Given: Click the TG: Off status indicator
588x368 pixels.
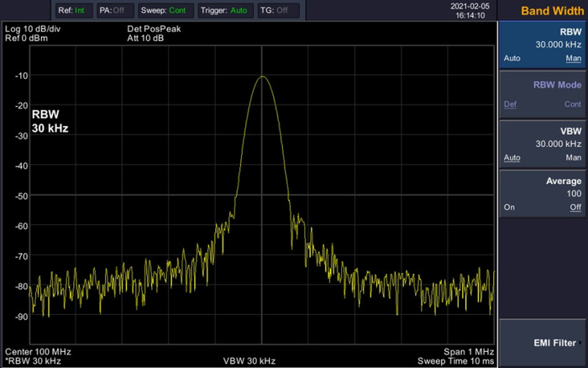Looking at the screenshot, I should [x=278, y=11].
